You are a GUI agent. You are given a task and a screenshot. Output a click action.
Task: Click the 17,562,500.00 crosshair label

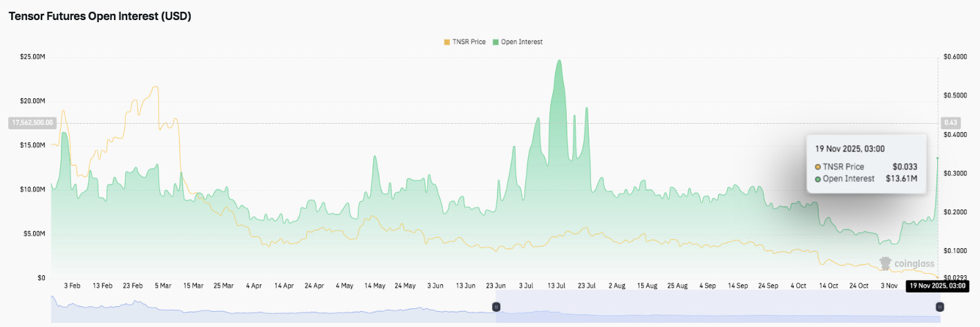pos(31,123)
